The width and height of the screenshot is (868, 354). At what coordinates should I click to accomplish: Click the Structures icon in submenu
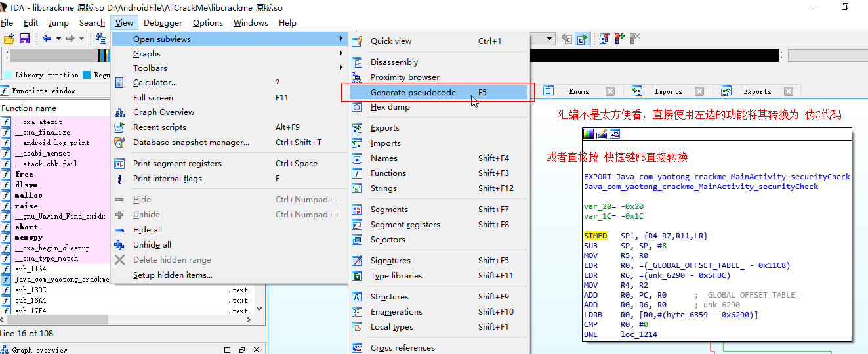[357, 297]
